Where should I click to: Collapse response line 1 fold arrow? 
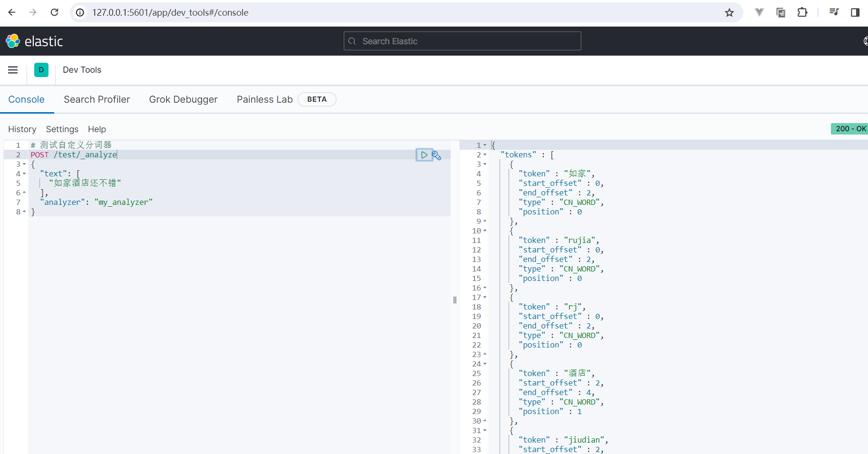(x=485, y=145)
